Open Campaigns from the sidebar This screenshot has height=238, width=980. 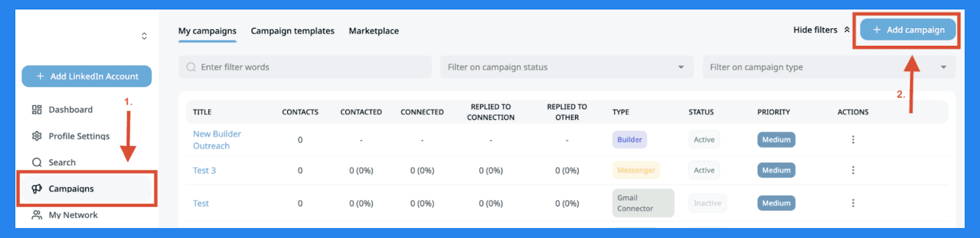86,188
